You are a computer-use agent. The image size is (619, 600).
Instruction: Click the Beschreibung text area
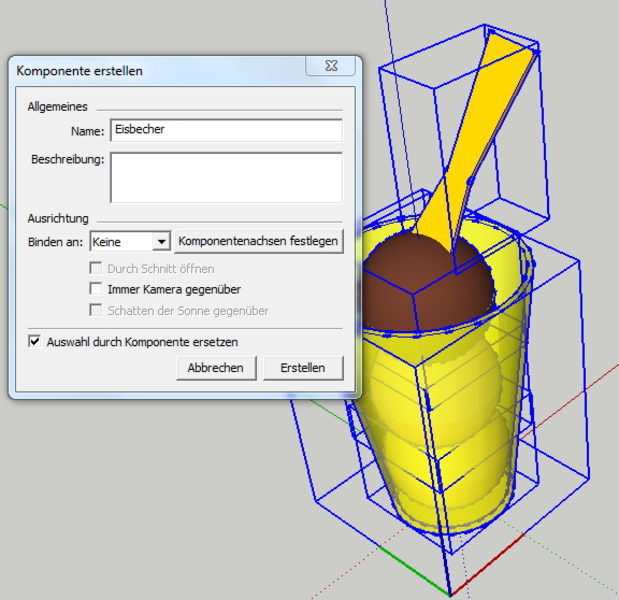click(226, 177)
